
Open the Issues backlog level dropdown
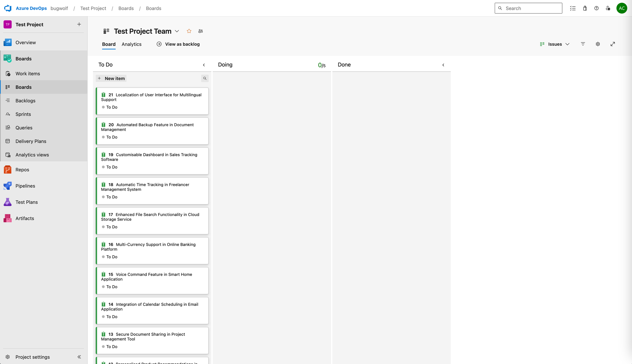coord(567,44)
